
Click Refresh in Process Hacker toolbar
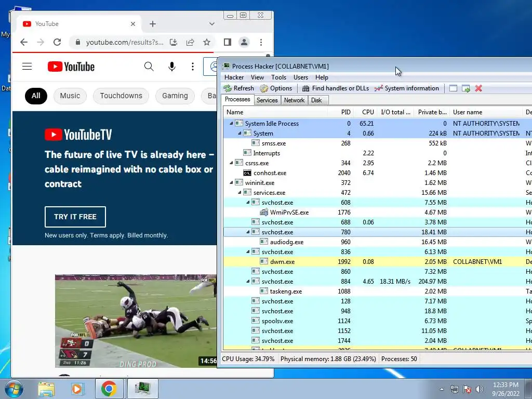pyautogui.click(x=239, y=88)
